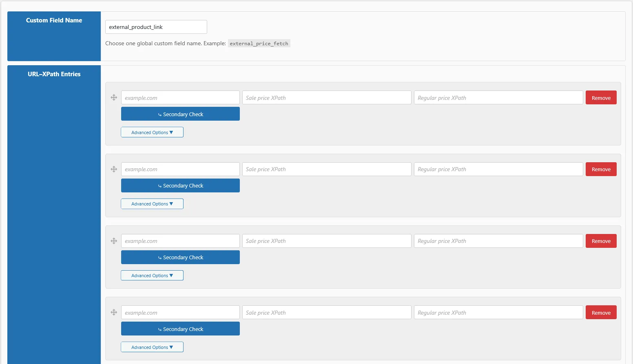Remove the second URL-XPath entry

coord(601,169)
